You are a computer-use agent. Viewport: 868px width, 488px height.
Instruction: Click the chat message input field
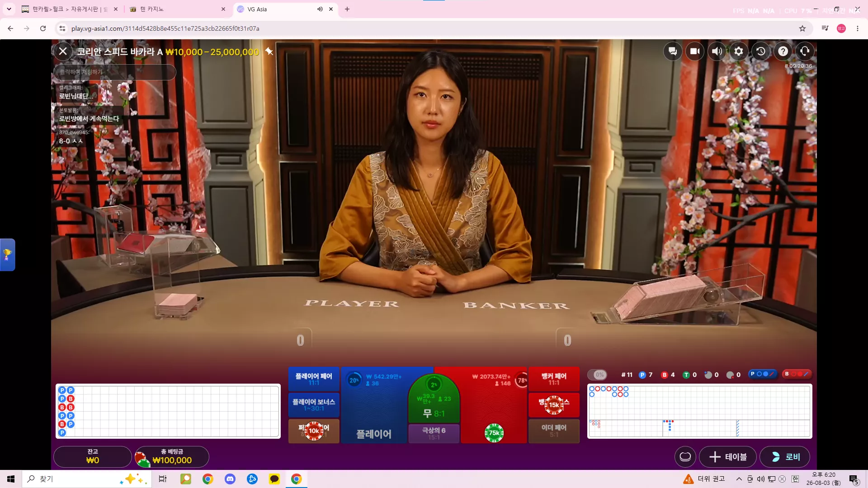115,72
